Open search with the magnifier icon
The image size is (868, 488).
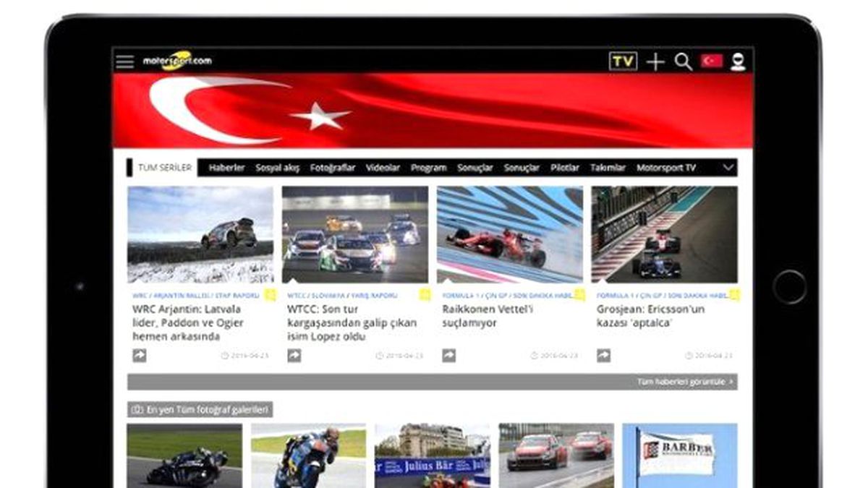(x=683, y=61)
